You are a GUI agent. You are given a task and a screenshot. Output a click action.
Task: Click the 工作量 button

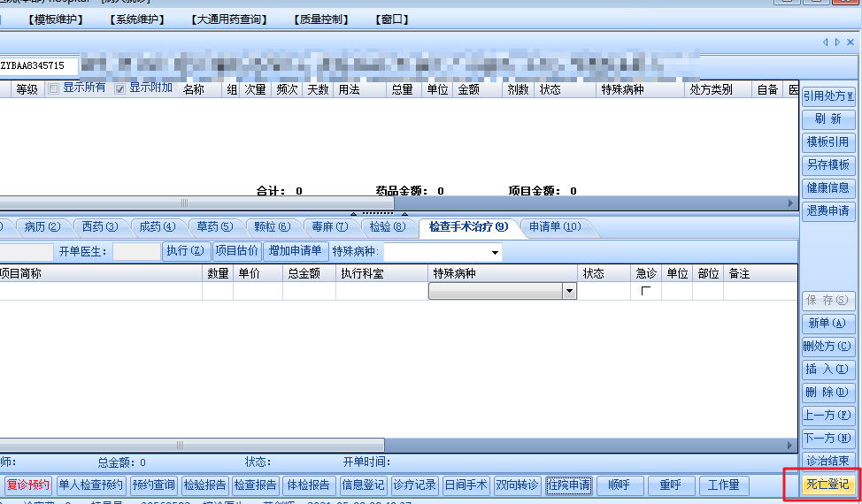coord(723,485)
